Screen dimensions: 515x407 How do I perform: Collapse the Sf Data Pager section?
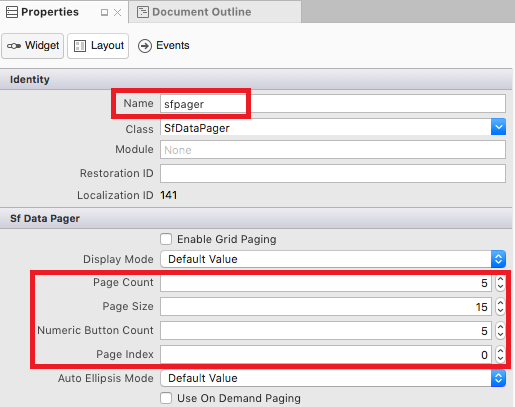click(x=256, y=218)
